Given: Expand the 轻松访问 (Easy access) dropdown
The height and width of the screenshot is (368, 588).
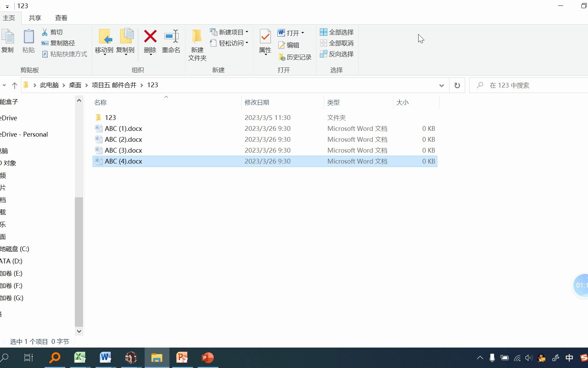Looking at the screenshot, I should (x=247, y=43).
